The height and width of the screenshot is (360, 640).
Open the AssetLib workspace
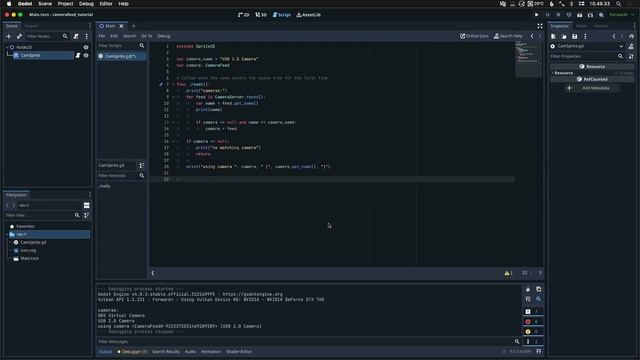(309, 15)
